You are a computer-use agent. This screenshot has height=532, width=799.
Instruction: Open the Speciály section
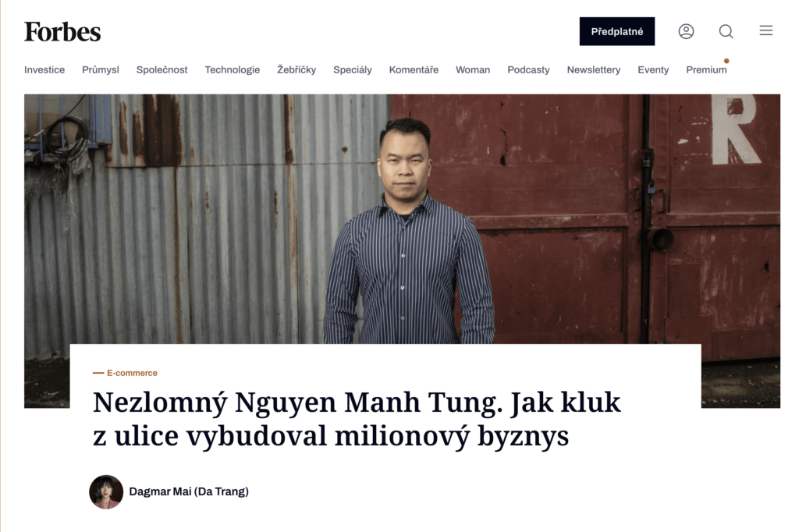coord(353,69)
